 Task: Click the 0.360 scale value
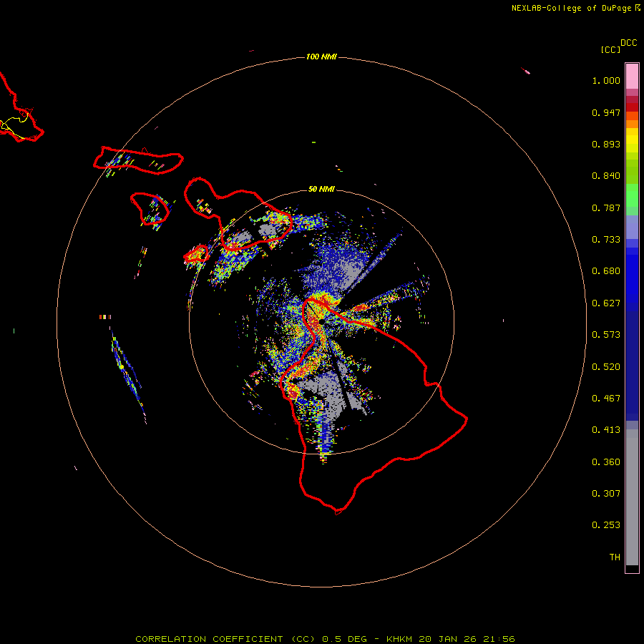606,462
